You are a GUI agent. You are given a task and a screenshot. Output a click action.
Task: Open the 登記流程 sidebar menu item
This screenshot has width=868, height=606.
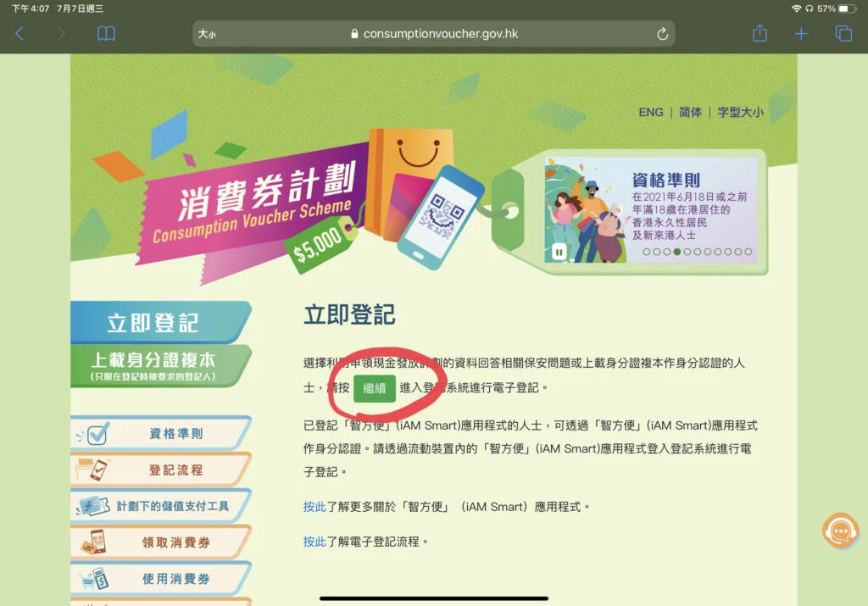click(161, 470)
